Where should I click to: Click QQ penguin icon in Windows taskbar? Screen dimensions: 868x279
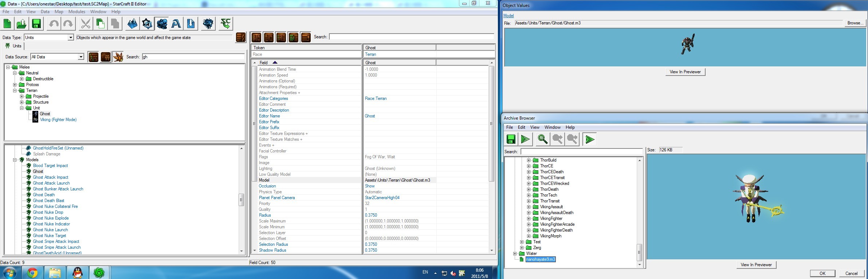tap(77, 272)
